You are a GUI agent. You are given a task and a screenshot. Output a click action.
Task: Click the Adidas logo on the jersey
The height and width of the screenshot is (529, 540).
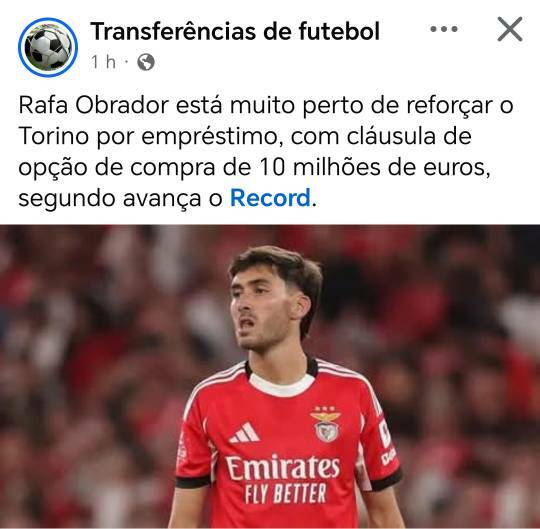(x=245, y=433)
